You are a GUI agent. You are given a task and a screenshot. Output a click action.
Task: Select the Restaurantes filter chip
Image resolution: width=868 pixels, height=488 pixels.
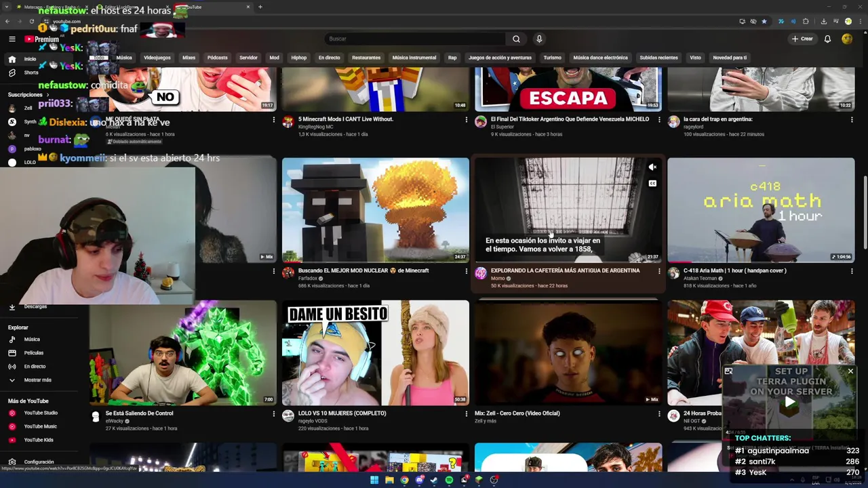click(366, 58)
